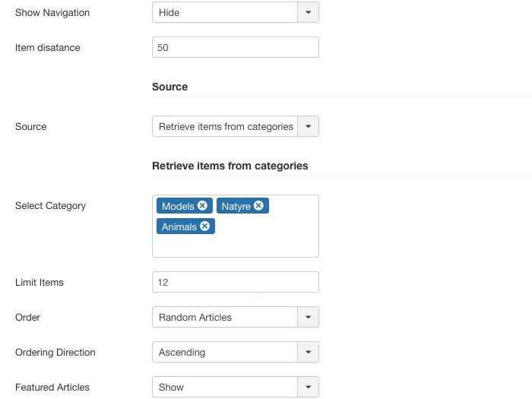Click the 'Select Category' field label
Image resolution: width=532 pixels, height=399 pixels.
click(x=50, y=206)
